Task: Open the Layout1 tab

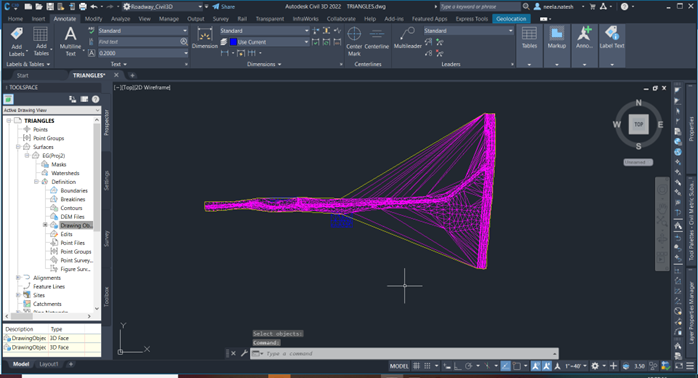Action: pyautogui.click(x=49, y=364)
